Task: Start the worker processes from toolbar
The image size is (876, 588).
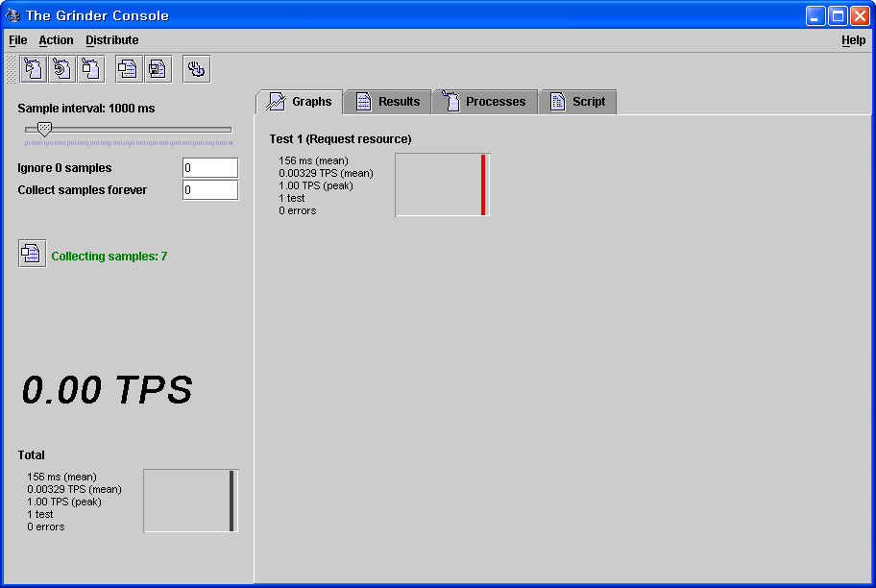Action: tap(34, 69)
